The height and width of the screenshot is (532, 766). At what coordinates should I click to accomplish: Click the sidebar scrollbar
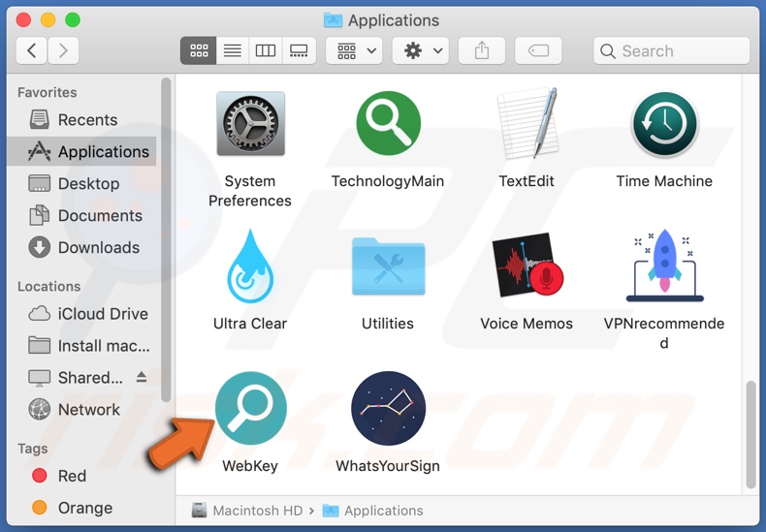point(166,239)
